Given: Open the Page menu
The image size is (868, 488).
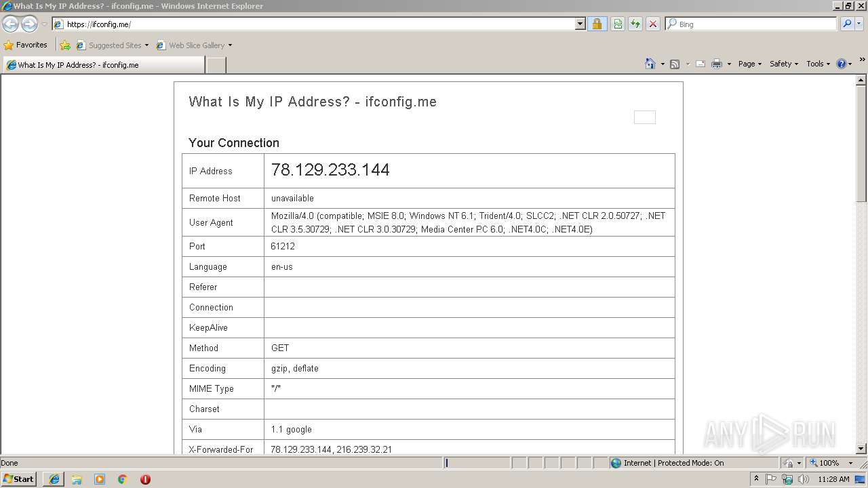Looking at the screenshot, I should (x=750, y=64).
